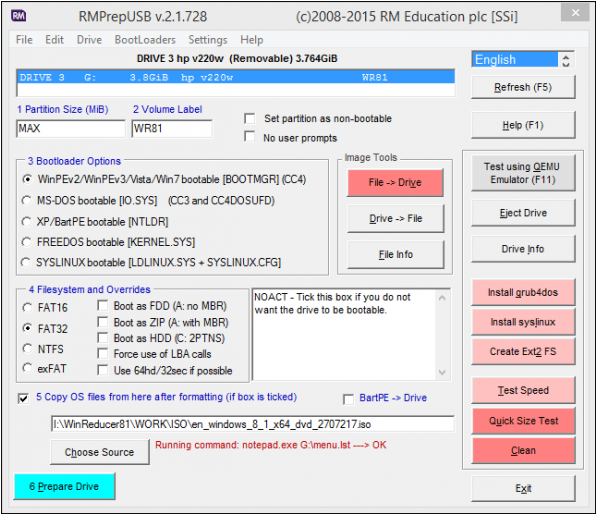Click the File -> Drive button
This screenshot has height=515, width=597.
click(x=395, y=183)
